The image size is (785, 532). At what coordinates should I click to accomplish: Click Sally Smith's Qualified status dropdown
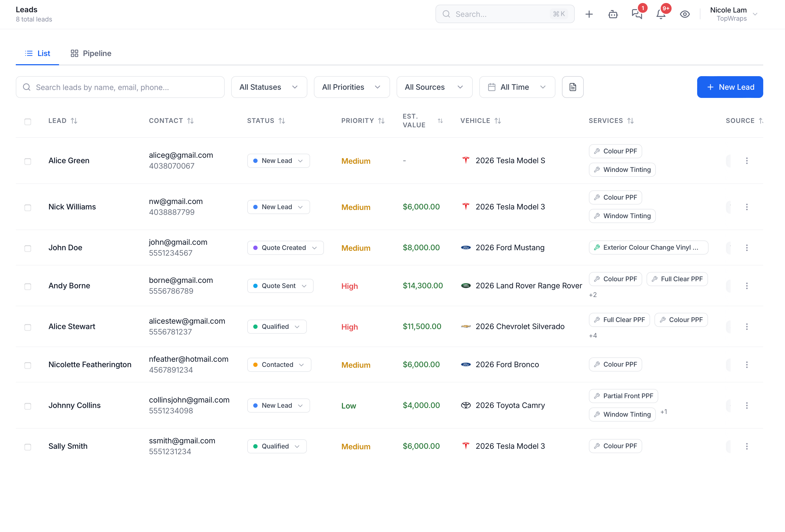click(277, 446)
